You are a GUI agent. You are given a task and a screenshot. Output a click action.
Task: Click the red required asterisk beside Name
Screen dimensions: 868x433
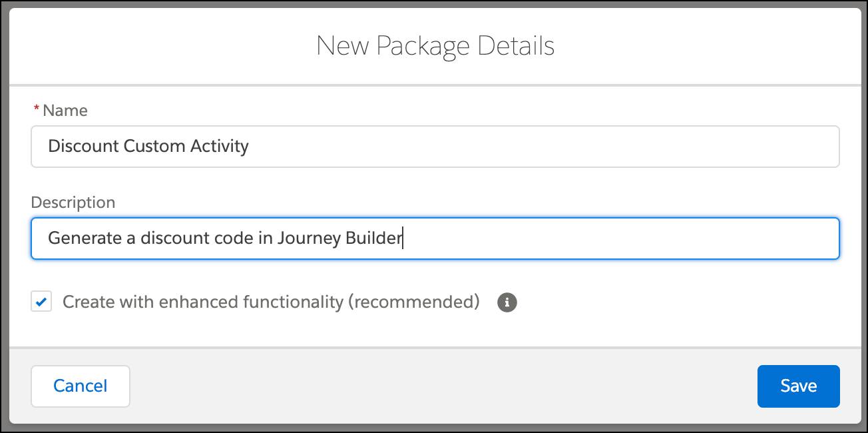click(x=37, y=109)
